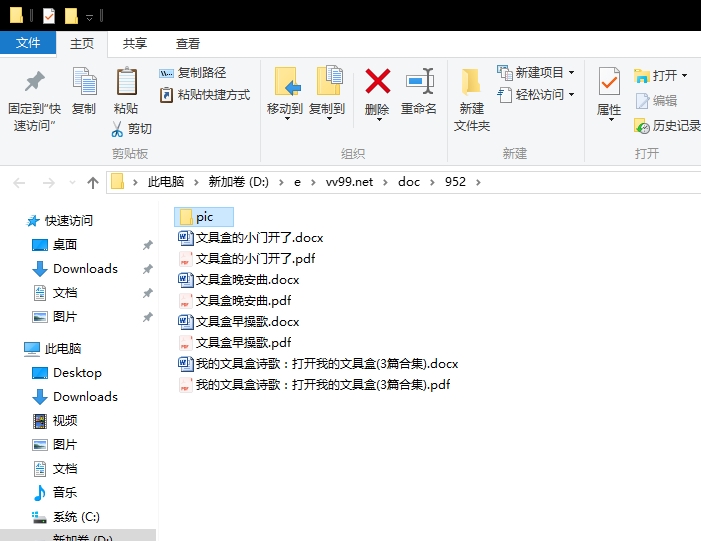Click doc in the address bar
This screenshot has width=701, height=541.
(409, 182)
